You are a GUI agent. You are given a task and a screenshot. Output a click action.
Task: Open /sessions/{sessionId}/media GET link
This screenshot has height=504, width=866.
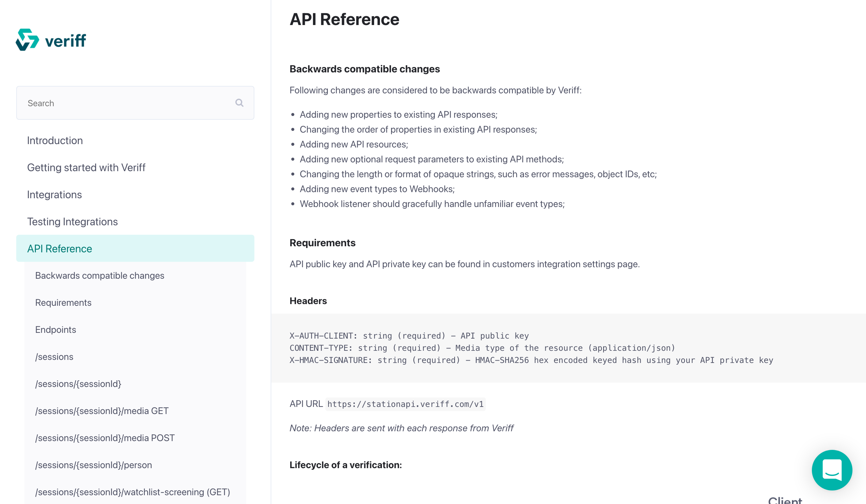click(102, 411)
